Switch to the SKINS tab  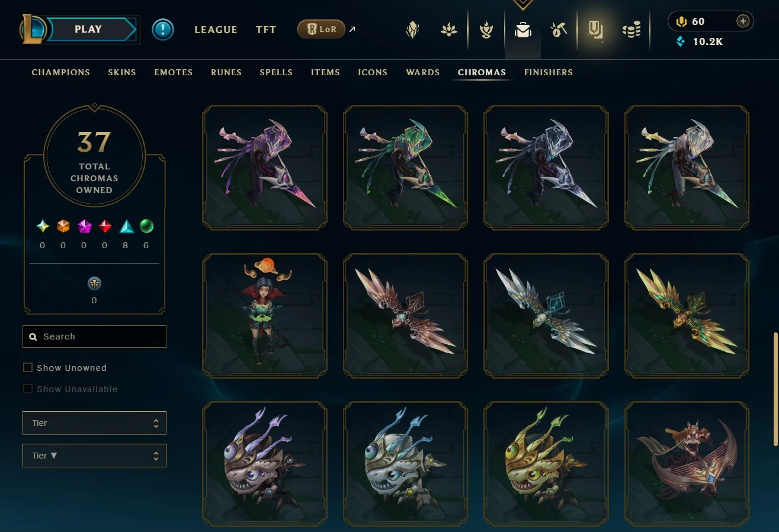pyautogui.click(x=122, y=72)
